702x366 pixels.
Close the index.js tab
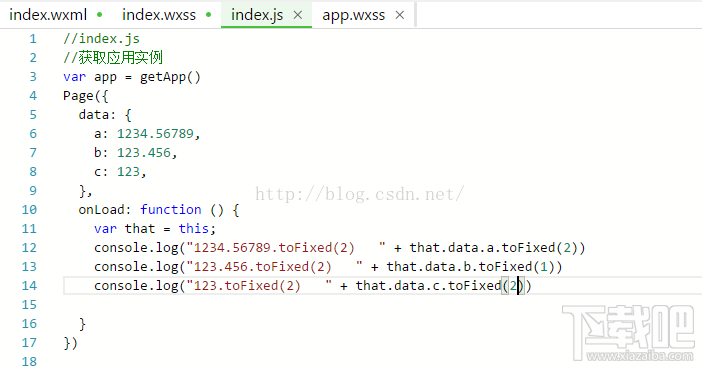point(298,15)
